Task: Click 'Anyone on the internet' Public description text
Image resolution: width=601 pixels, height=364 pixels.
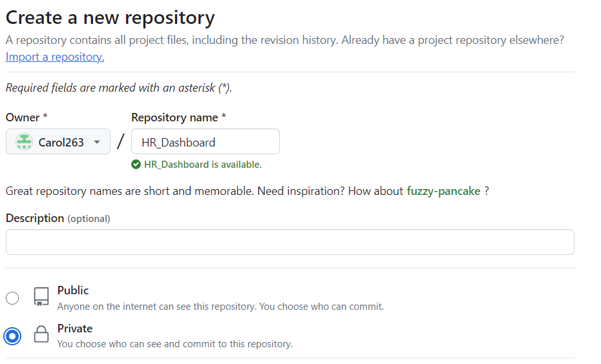Action: (220, 307)
